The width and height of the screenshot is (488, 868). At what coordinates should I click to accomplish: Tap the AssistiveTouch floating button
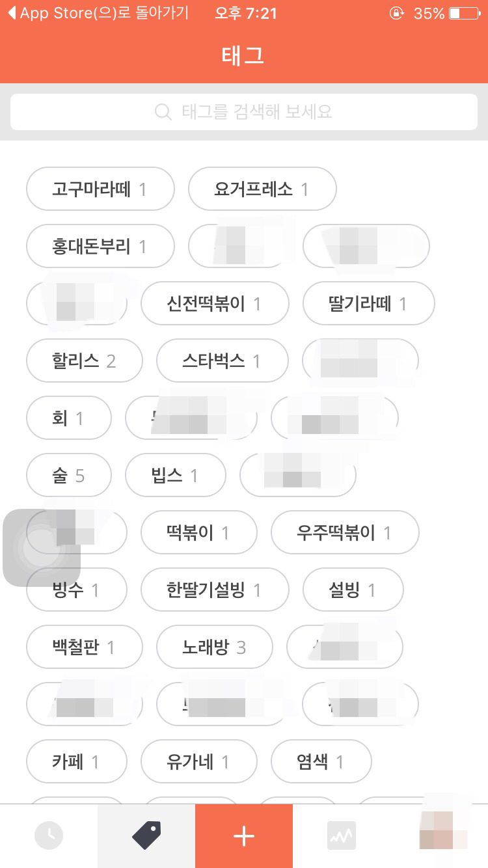coord(42,548)
